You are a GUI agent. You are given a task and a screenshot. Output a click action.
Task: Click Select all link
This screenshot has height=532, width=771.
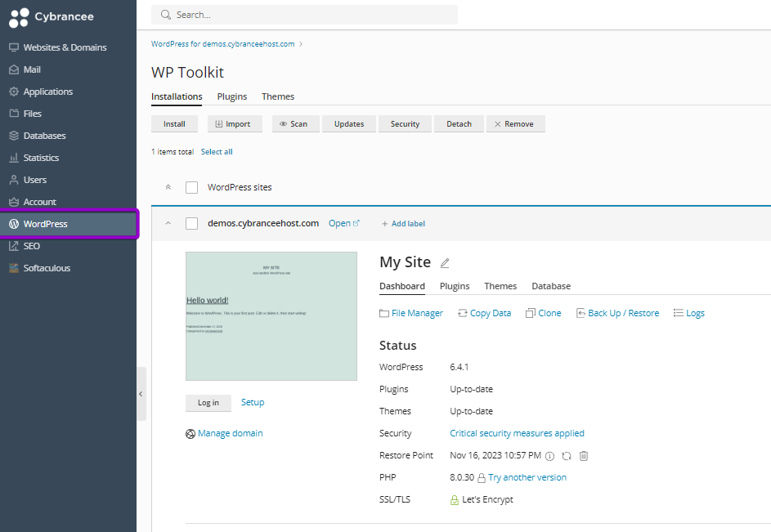217,152
